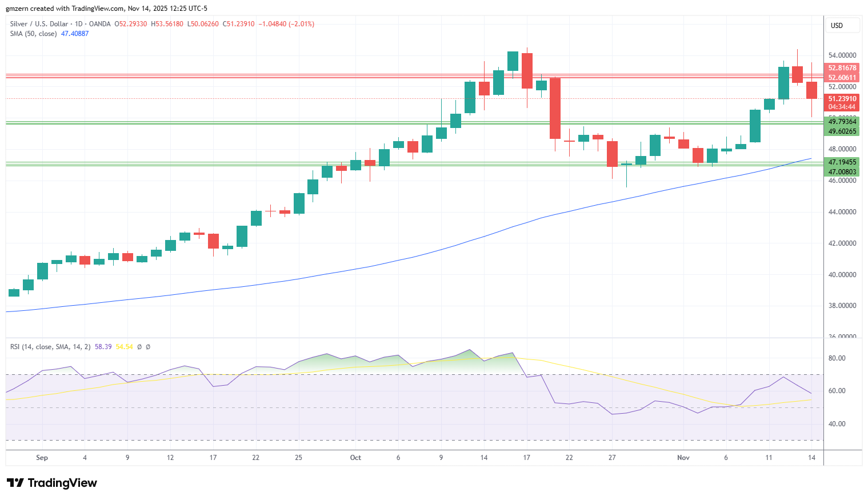This screenshot has height=500, width=868.
Task: Click the high price H53.56180
Action: (167, 24)
